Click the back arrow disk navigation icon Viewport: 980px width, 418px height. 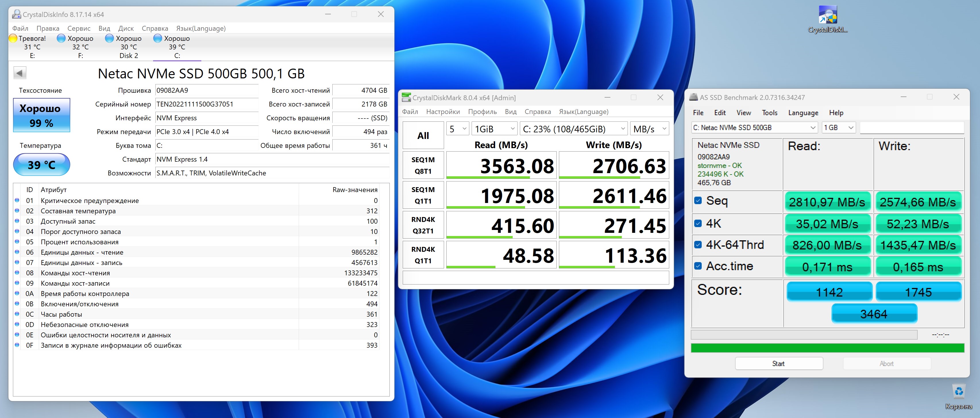[x=20, y=73]
